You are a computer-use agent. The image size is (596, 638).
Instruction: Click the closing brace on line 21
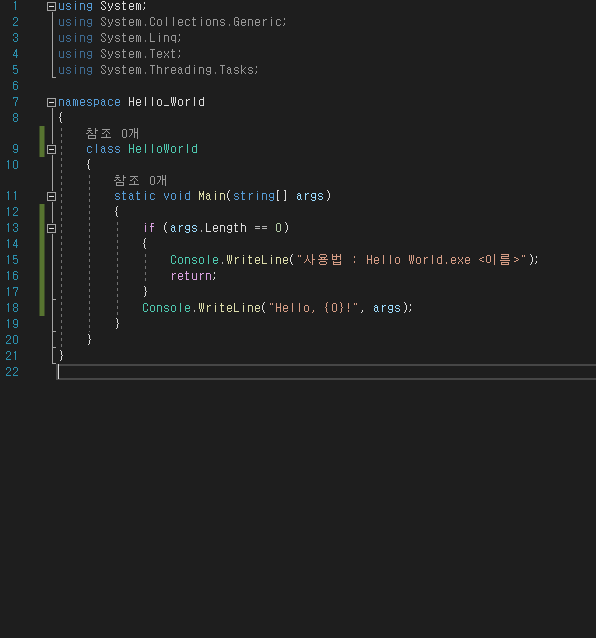(61, 356)
